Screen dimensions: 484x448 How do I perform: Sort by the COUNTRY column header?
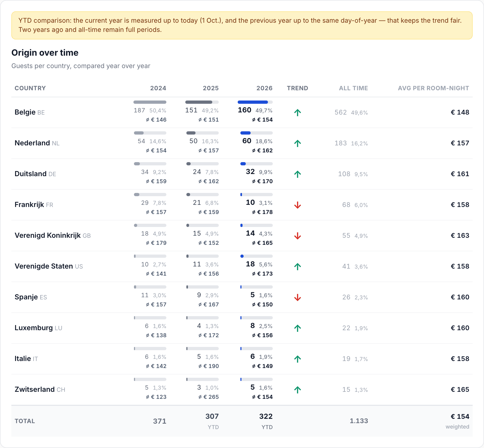(30, 88)
